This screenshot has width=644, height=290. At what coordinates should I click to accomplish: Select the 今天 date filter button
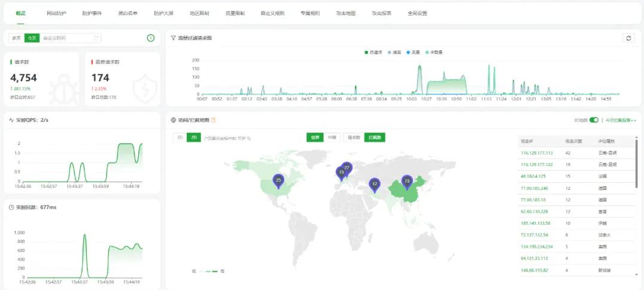32,38
